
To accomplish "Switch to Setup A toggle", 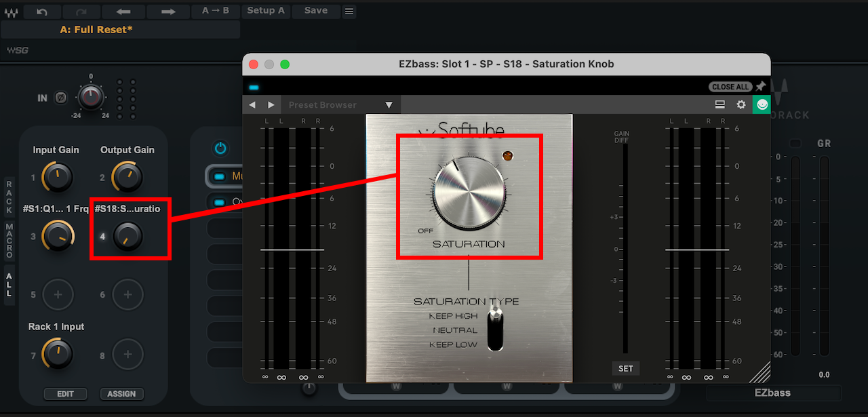I will pos(266,11).
